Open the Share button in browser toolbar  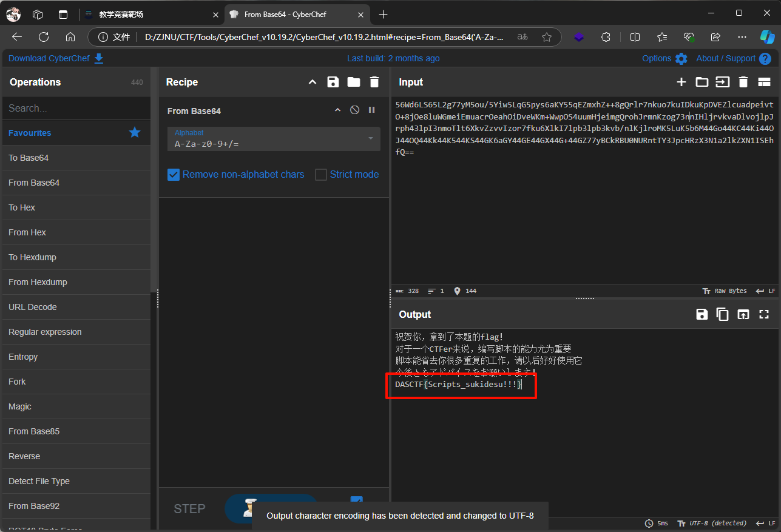[x=715, y=37]
